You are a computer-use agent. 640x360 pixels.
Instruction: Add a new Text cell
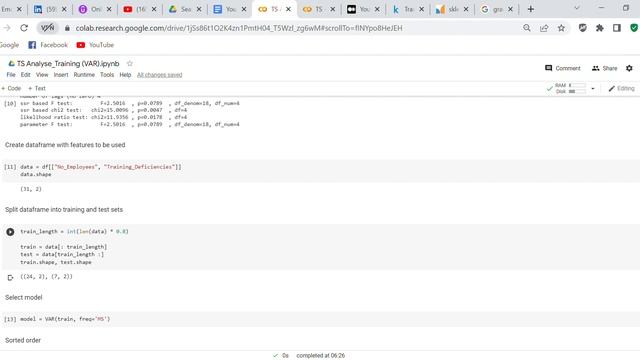pyautogui.click(x=37, y=88)
